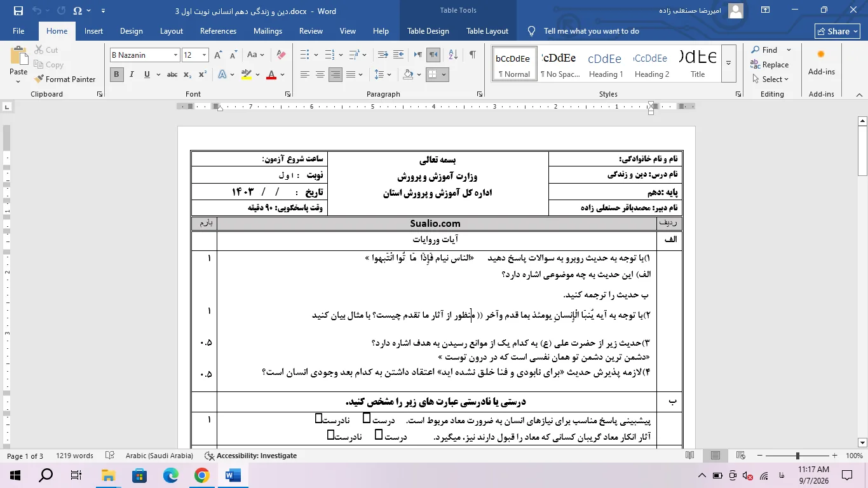Toggle Bold formatting

[x=116, y=74]
